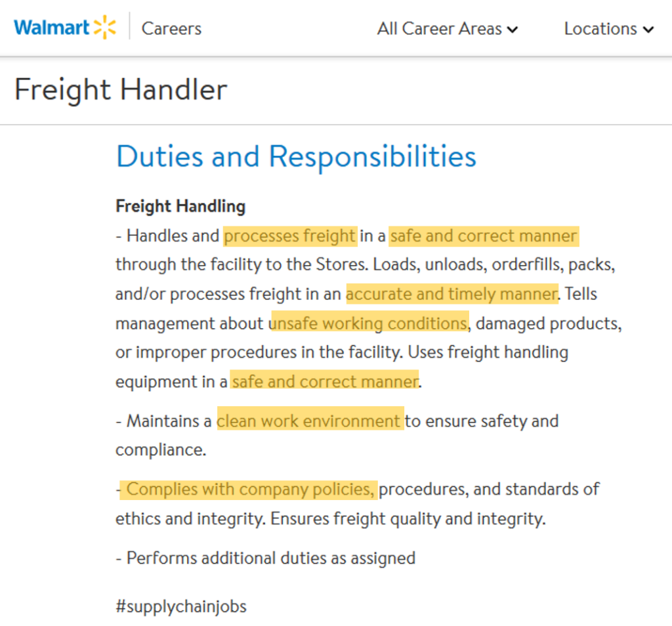Click the chevron next to Locations

648,30
